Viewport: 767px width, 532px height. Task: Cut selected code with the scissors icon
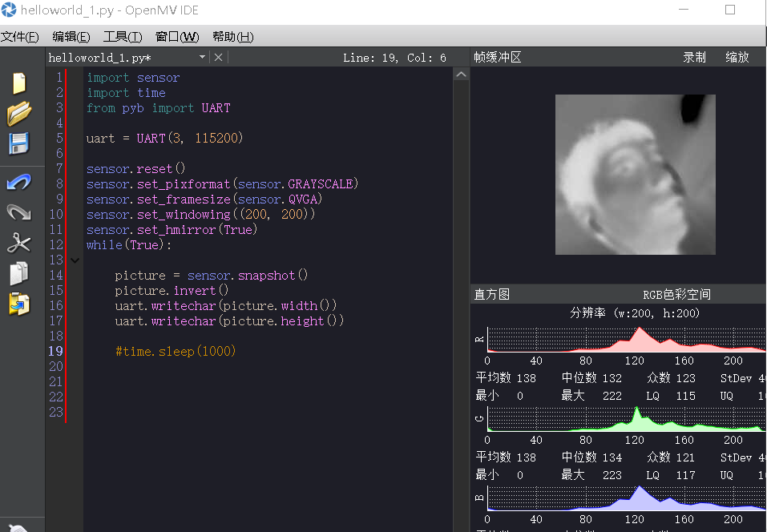18,243
